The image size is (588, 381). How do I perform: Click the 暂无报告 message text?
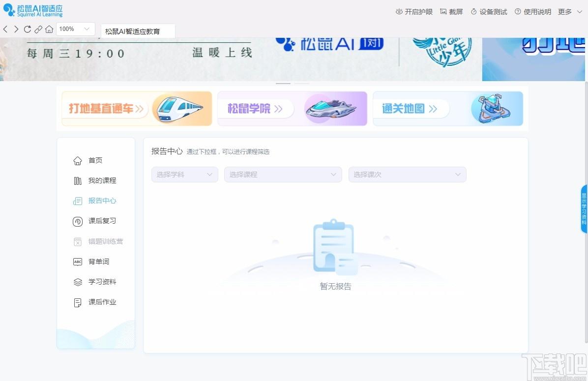click(x=336, y=287)
